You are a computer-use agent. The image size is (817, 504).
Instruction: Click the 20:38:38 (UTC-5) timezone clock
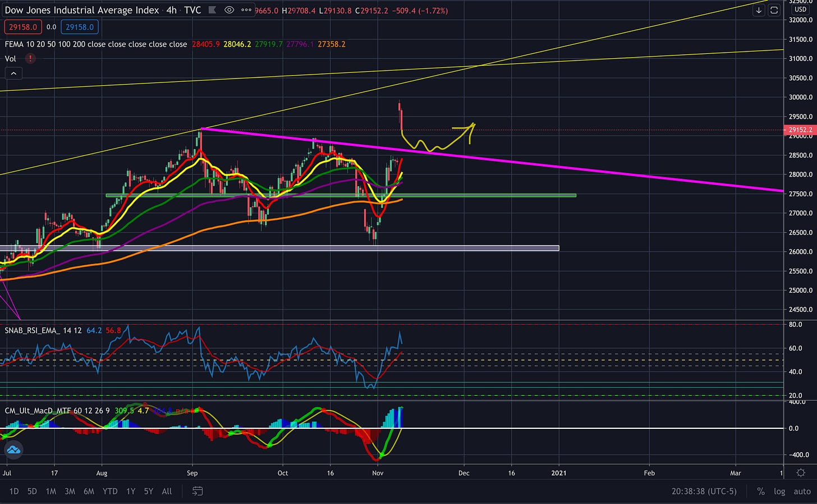(704, 491)
